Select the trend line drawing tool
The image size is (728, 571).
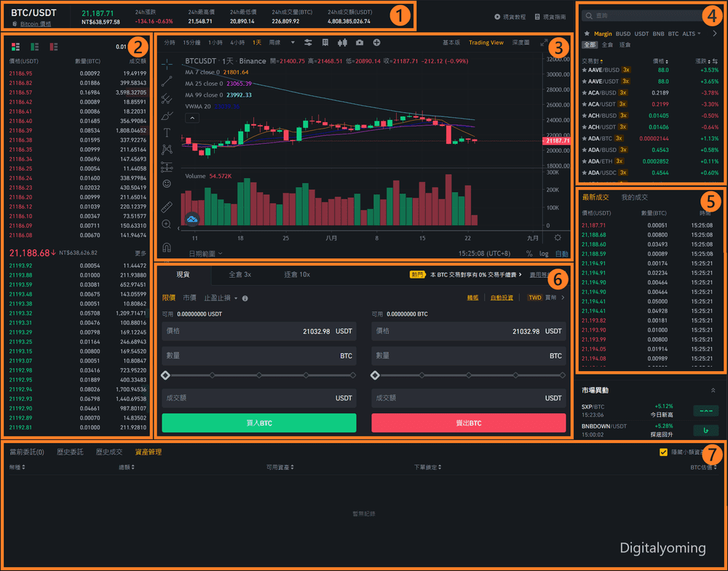[x=167, y=81]
